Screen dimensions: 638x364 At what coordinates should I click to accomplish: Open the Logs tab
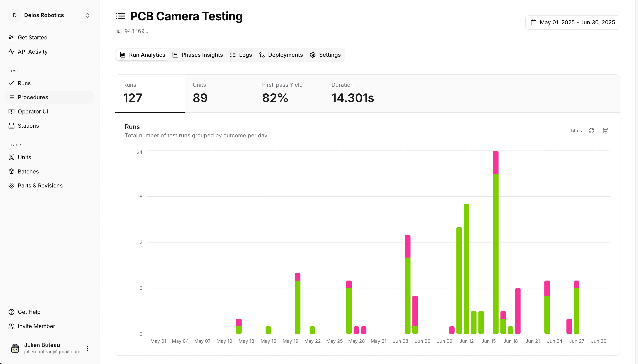click(241, 55)
